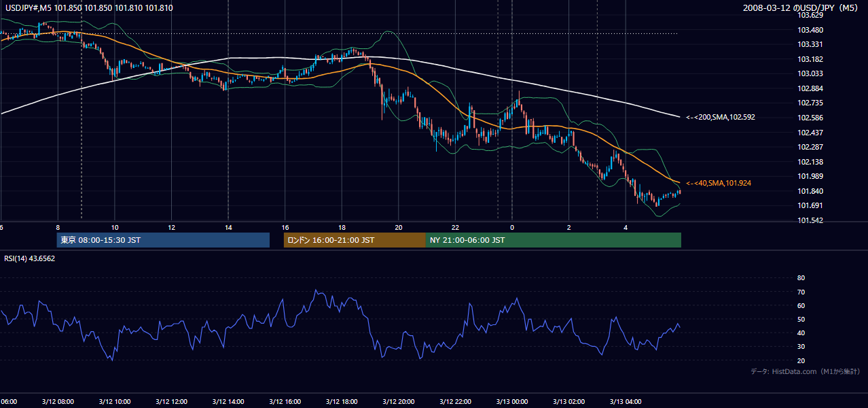Click the date label 3/13 02:00
Image resolution: width=868 pixels, height=408 pixels.
[x=568, y=402]
